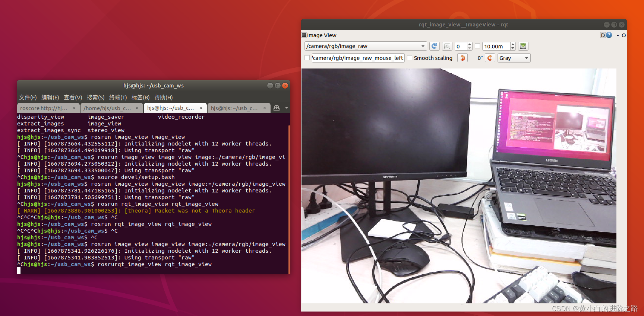Enable mouse click publishing checkbox

[307, 58]
